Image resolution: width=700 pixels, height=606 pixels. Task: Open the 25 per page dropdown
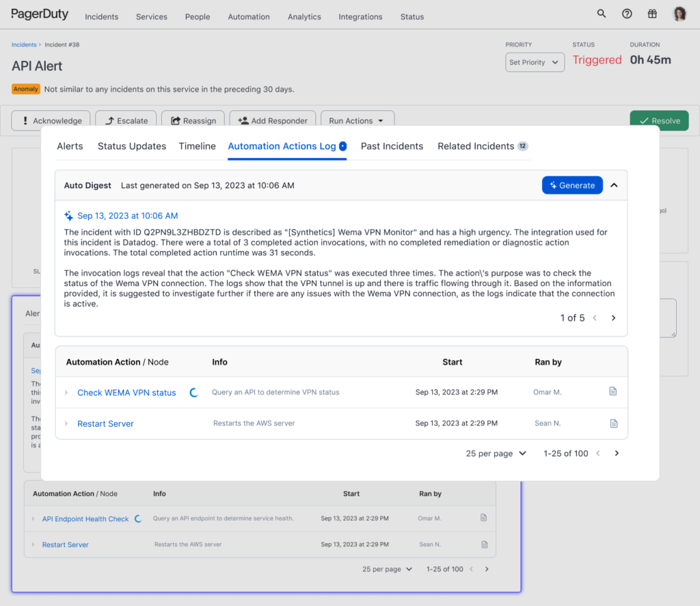pos(496,453)
